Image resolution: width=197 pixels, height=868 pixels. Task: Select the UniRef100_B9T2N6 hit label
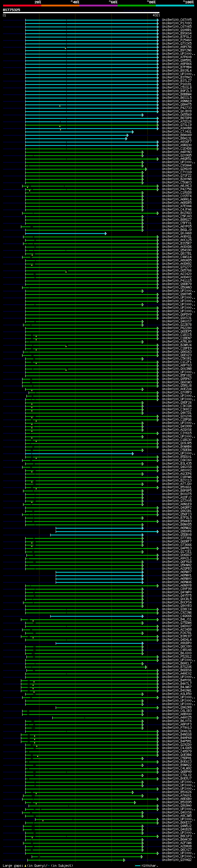pyautogui.click(x=177, y=50)
